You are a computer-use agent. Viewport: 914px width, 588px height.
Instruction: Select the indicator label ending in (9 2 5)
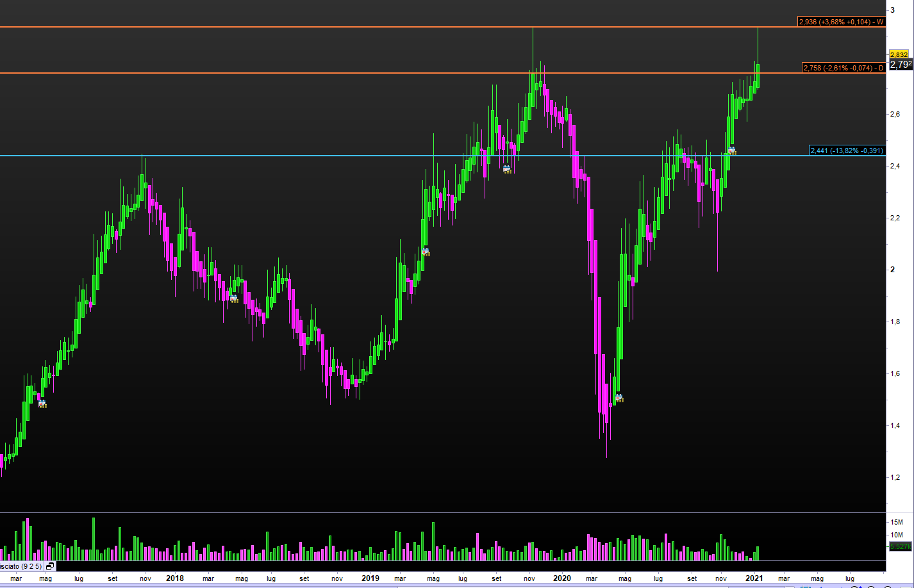pyautogui.click(x=21, y=566)
